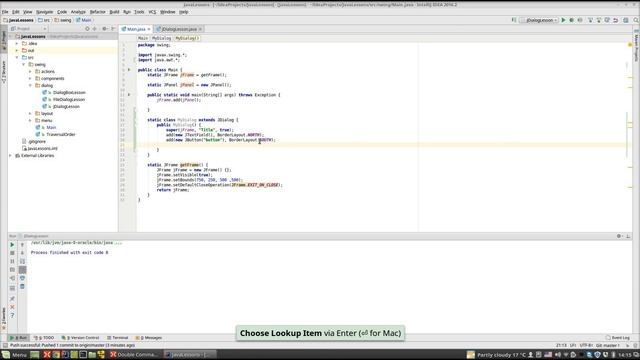Open the JDialogLesson run configuration dropdown
Screen dimensions: 640x360
click(539, 20)
